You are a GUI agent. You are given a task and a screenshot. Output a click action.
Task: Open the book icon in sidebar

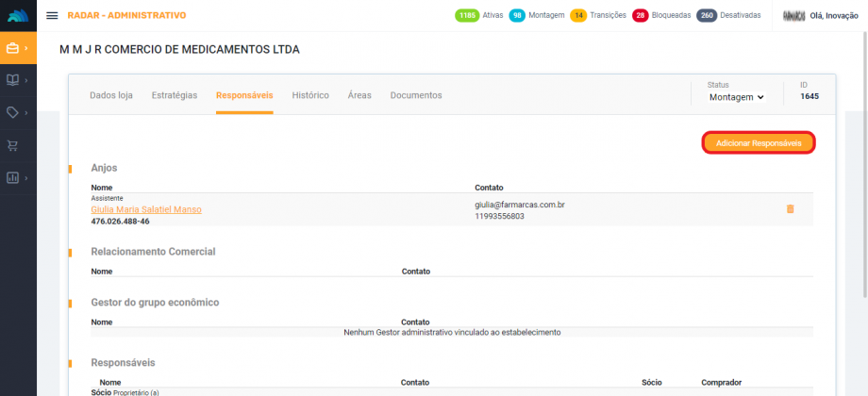coord(13,80)
